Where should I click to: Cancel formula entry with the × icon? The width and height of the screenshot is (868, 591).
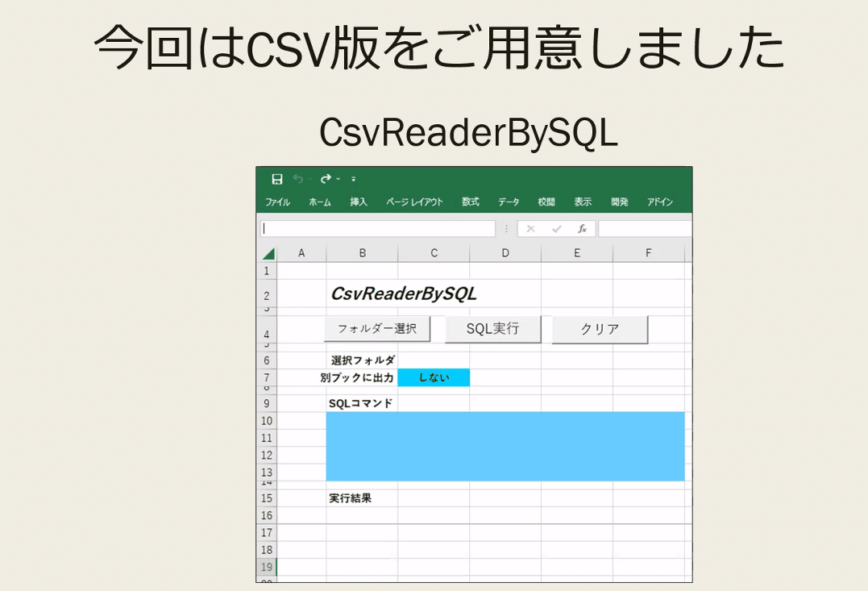(x=530, y=229)
